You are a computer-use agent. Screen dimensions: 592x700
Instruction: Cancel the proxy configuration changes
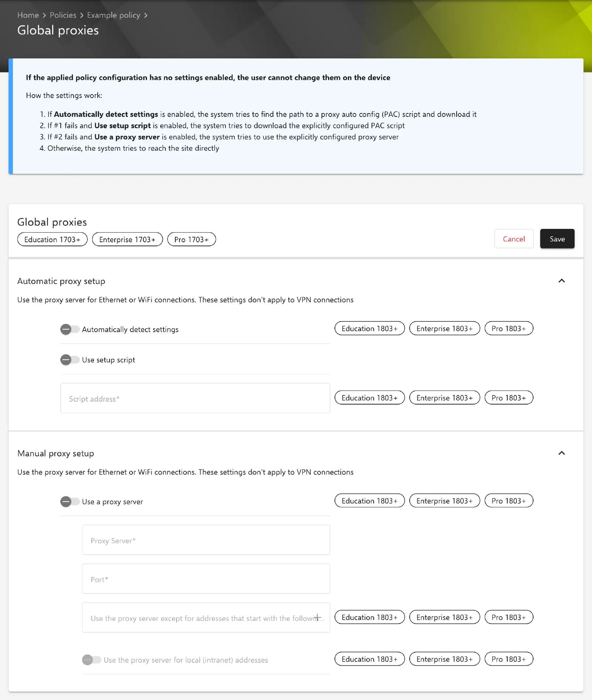tap(514, 239)
